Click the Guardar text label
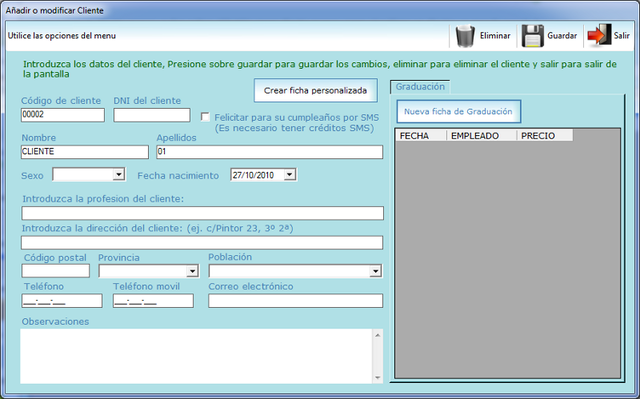The width and height of the screenshot is (640, 399). tap(562, 36)
